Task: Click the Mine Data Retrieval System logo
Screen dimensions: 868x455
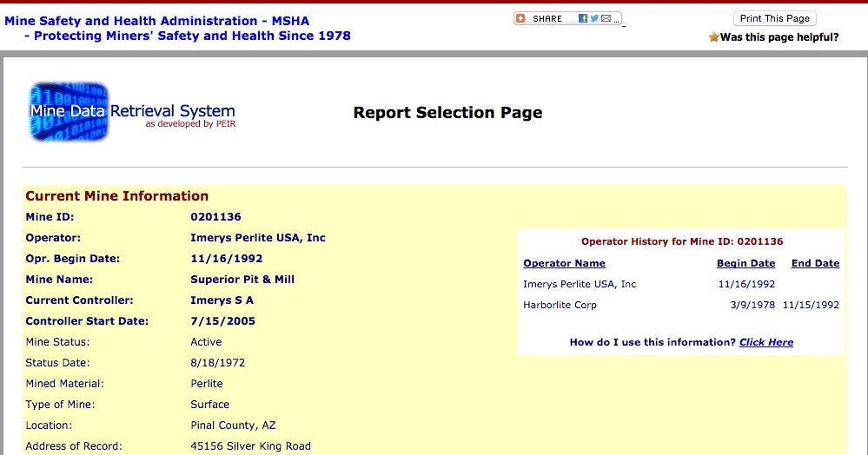Action: (x=132, y=112)
